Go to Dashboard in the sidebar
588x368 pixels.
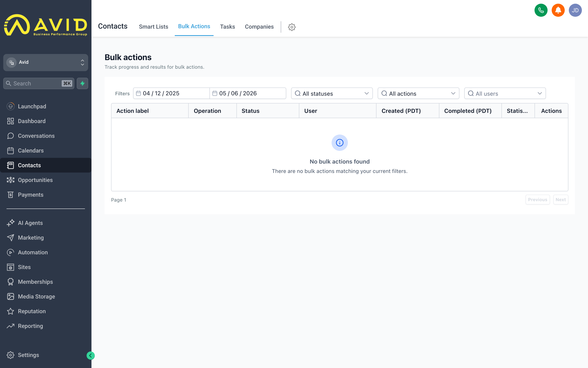click(46, 121)
